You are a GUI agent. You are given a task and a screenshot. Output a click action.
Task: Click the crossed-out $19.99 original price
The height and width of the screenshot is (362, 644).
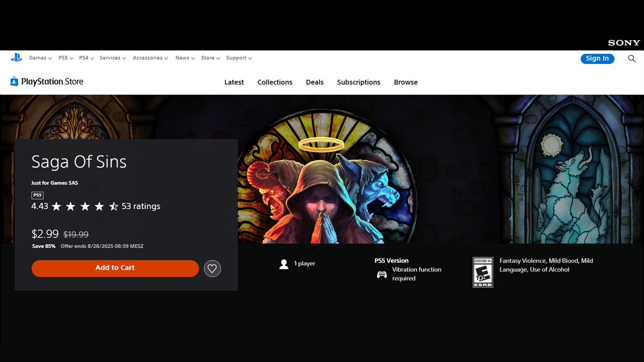(76, 234)
